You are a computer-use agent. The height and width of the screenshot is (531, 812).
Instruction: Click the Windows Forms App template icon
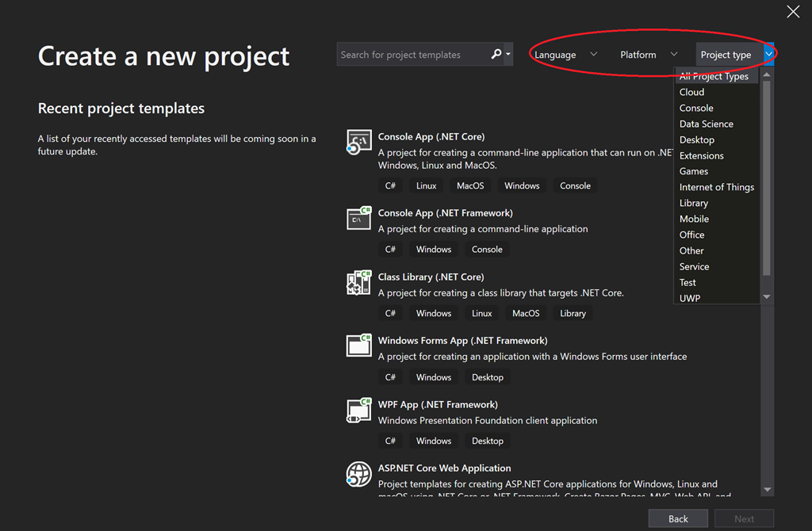pyautogui.click(x=359, y=346)
